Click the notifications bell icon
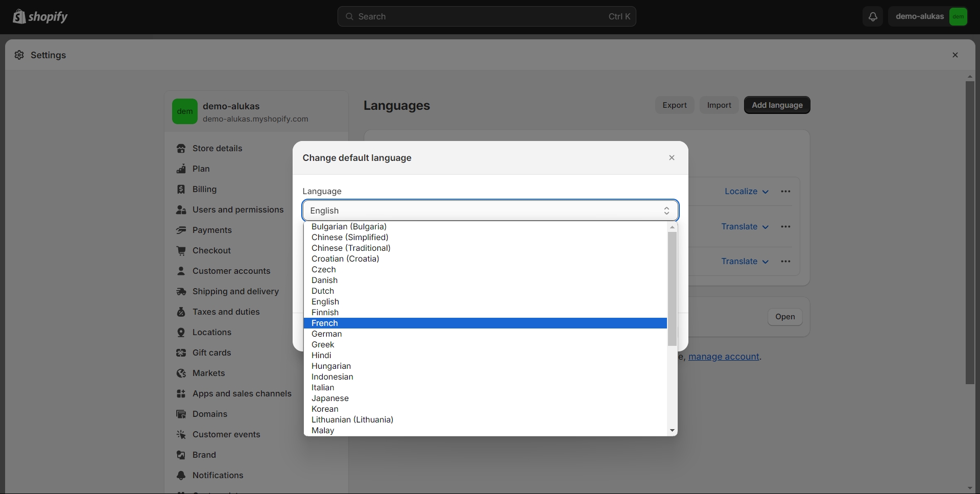Screen dimensions: 980x494 [x=873, y=16]
